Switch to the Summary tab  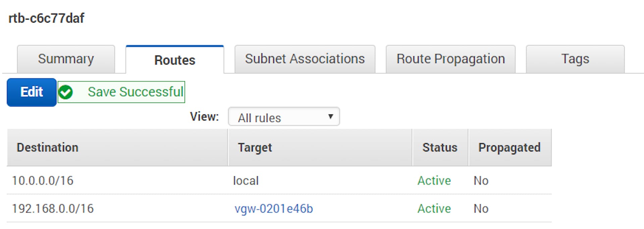pos(66,59)
